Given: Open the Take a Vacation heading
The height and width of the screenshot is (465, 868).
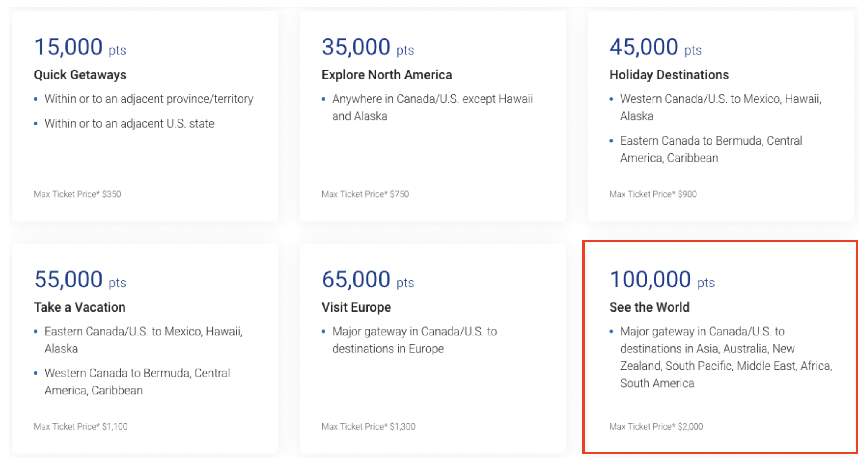Looking at the screenshot, I should (x=79, y=307).
